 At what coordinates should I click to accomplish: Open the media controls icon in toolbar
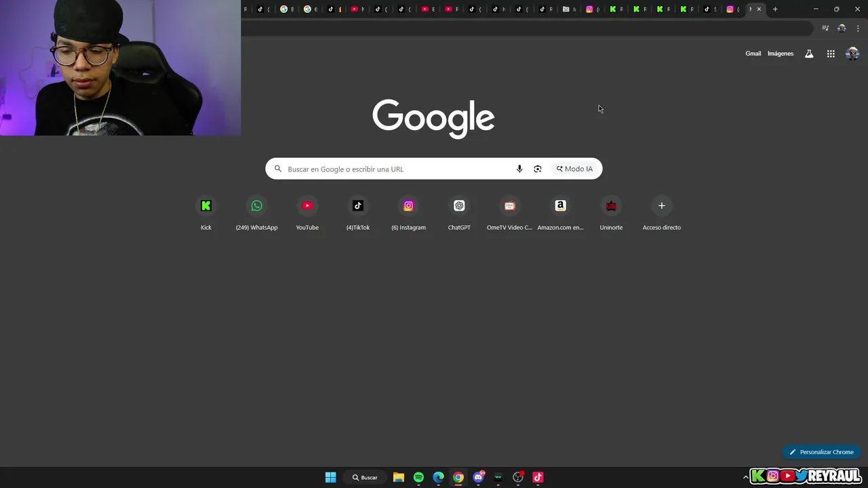click(825, 28)
